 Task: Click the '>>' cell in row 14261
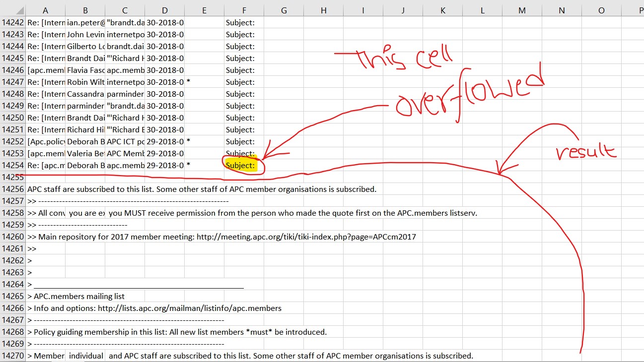pos(45,248)
